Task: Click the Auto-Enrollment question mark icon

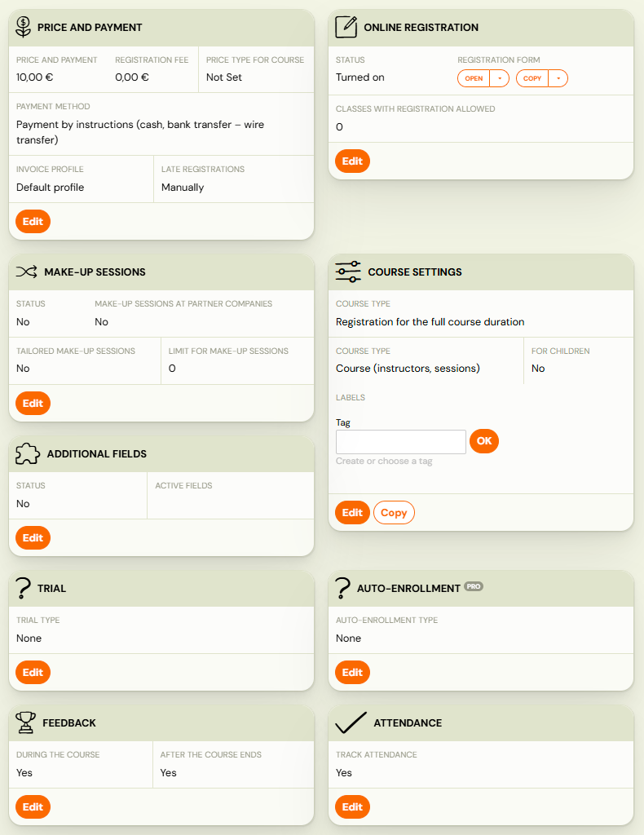Action: pyautogui.click(x=342, y=589)
